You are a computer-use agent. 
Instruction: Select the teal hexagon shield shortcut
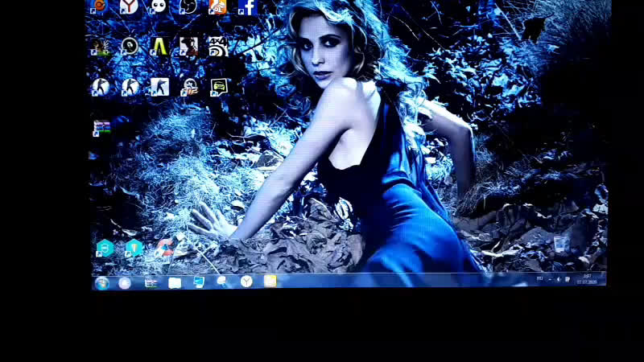pos(134,249)
